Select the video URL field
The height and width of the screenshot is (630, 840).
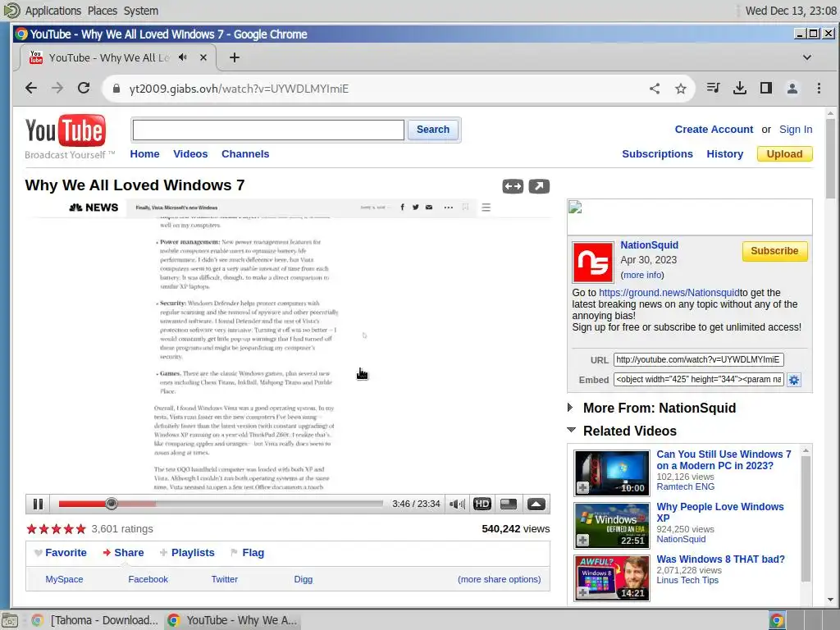point(699,359)
